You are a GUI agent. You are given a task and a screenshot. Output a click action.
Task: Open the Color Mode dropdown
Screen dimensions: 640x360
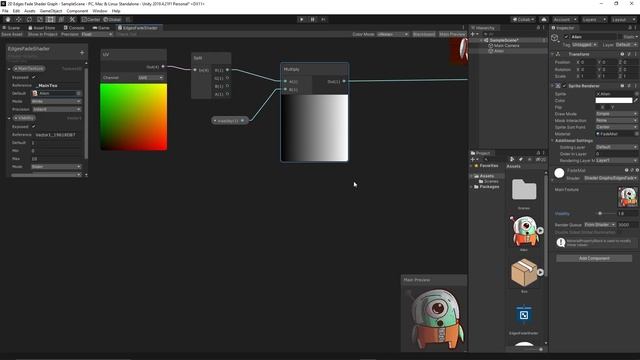pyautogui.click(x=392, y=34)
